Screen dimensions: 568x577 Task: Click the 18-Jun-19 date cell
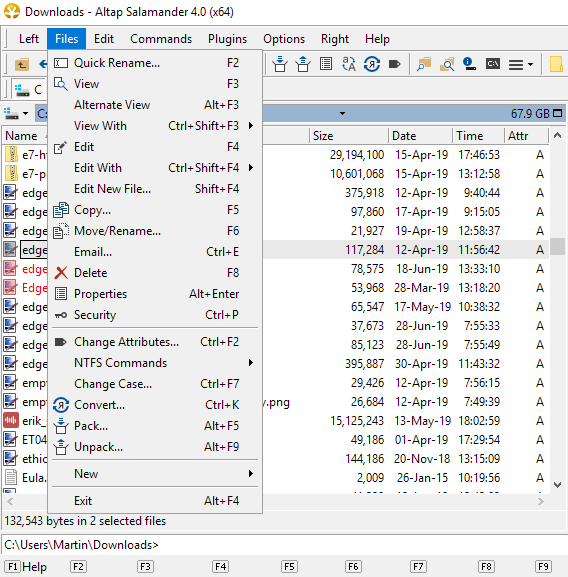click(422, 269)
